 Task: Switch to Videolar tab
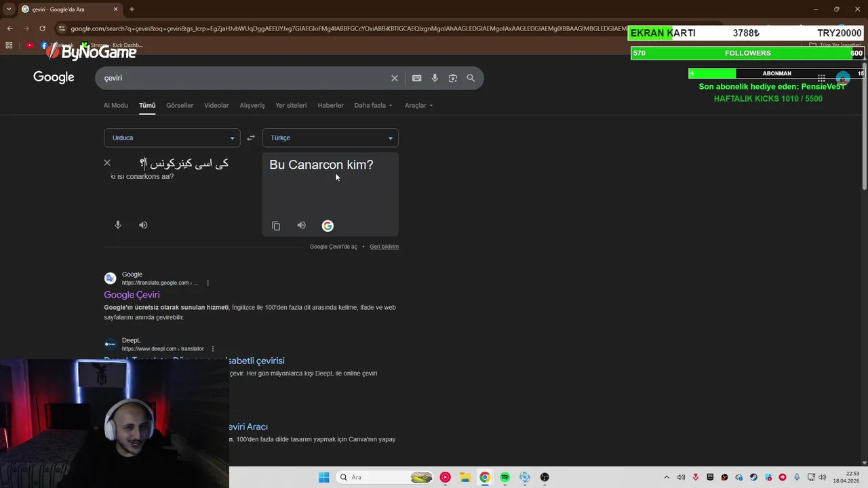coord(216,105)
